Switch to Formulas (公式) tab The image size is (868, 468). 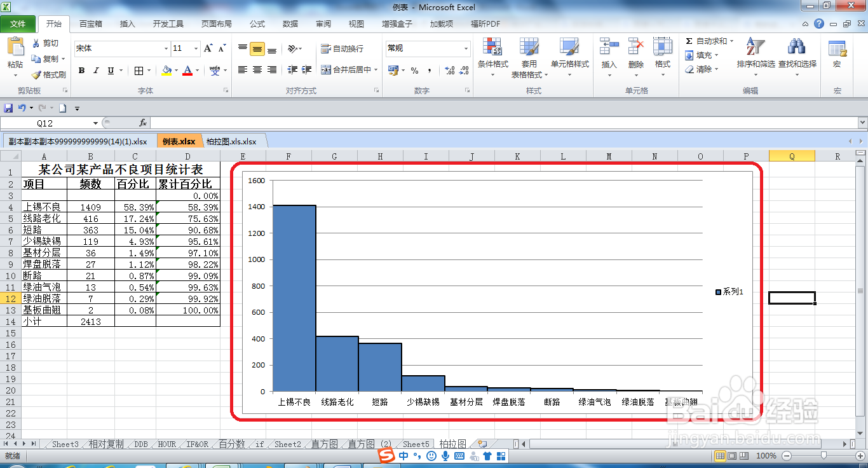pyautogui.click(x=257, y=24)
